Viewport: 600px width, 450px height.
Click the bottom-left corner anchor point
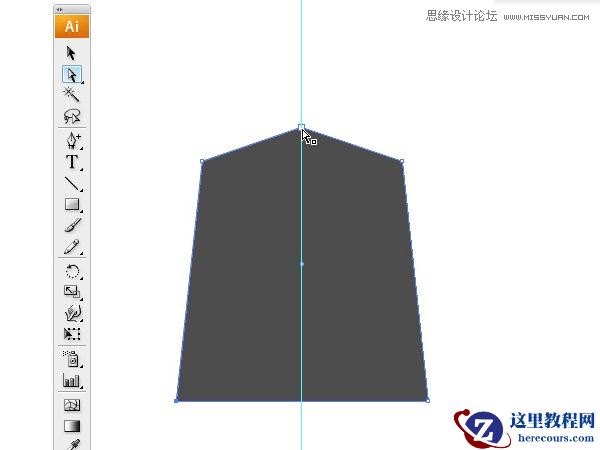[176, 401]
